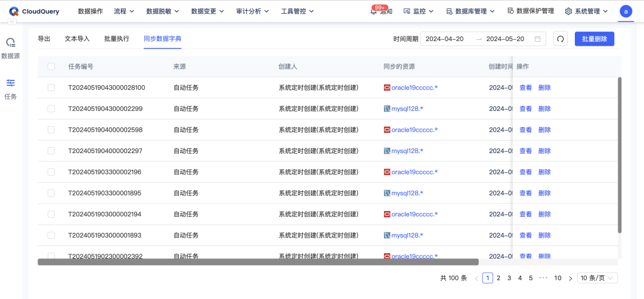Click 查看 for task T20240519043000028100
644x299 pixels.
[x=526, y=88]
